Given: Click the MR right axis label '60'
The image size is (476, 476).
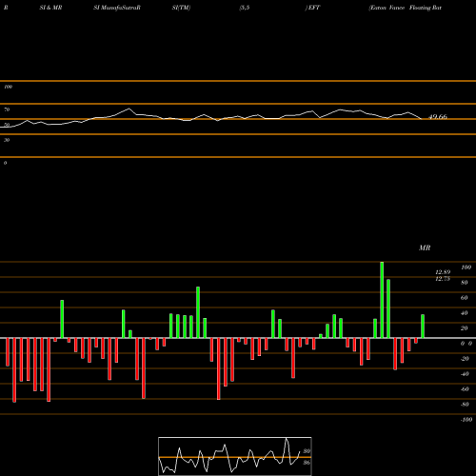Looking at the screenshot, I should [x=465, y=298].
